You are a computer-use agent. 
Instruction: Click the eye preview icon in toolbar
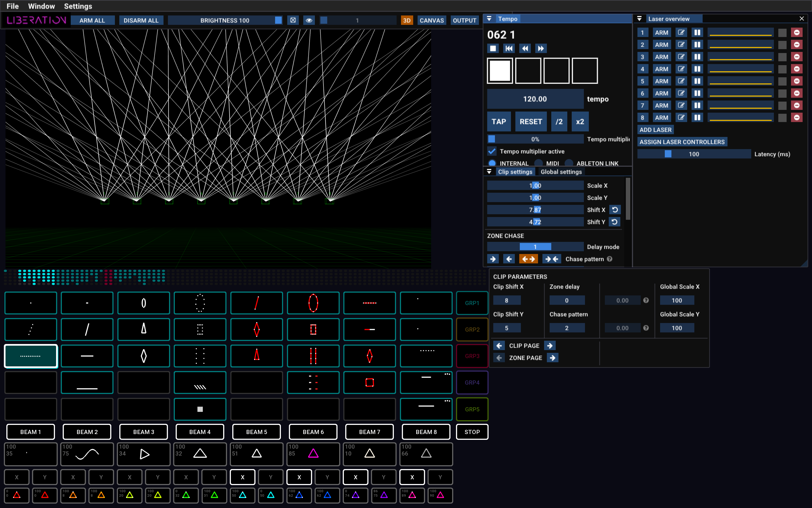309,20
